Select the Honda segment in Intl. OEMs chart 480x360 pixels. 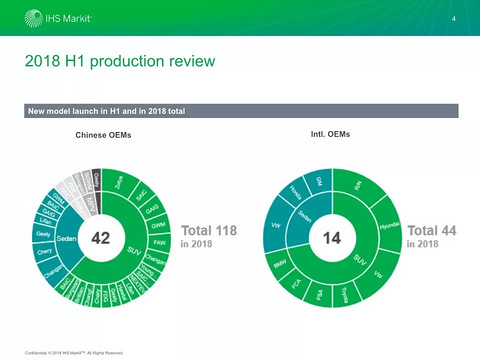coord(295,193)
